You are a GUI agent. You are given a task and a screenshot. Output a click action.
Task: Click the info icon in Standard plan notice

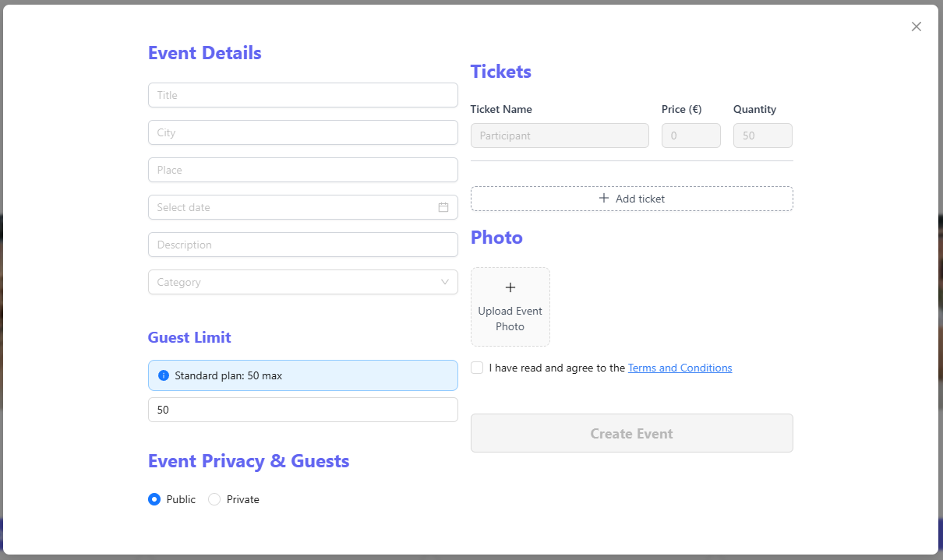click(x=164, y=375)
